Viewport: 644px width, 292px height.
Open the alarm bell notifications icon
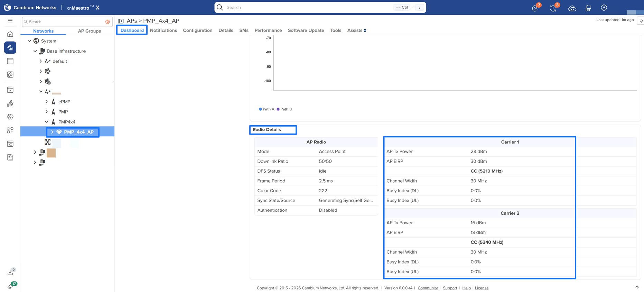point(535,8)
